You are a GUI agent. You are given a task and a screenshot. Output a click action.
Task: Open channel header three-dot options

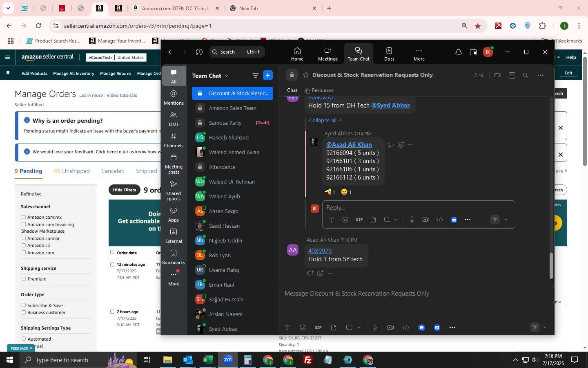(541, 75)
